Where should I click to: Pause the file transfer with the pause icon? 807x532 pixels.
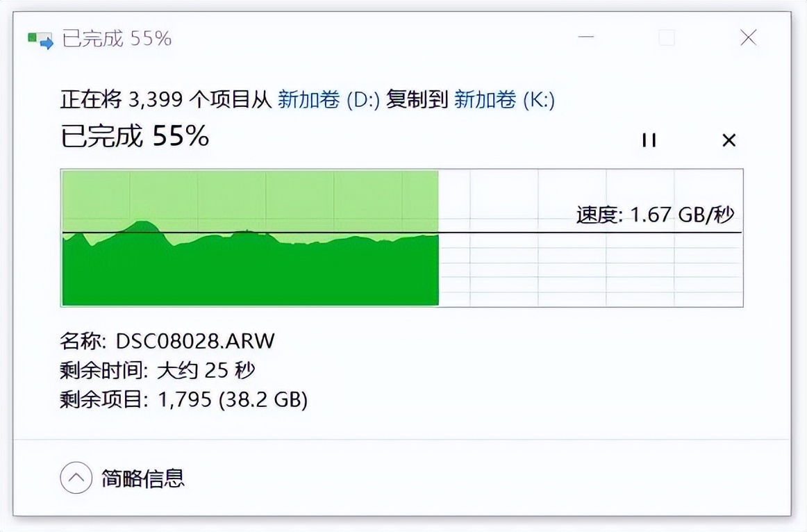click(649, 140)
